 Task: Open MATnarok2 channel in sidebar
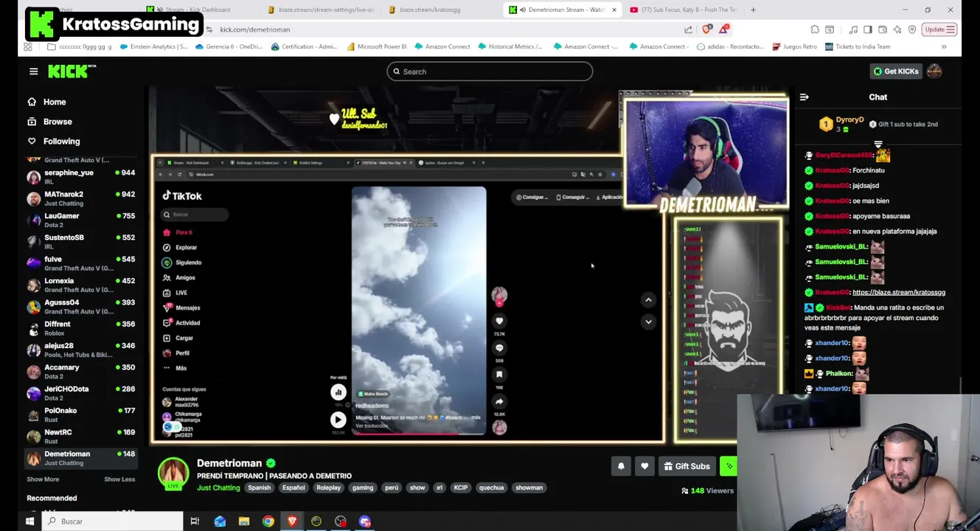point(81,198)
